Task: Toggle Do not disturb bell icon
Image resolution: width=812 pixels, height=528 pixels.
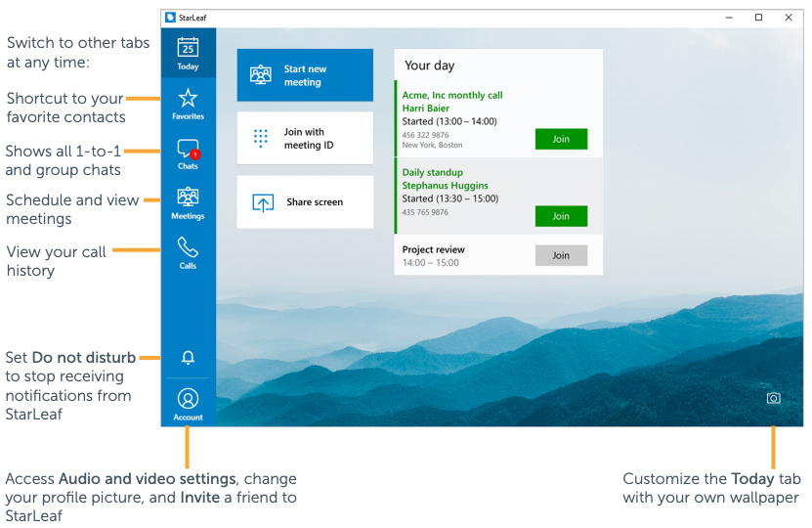Action: (x=188, y=358)
